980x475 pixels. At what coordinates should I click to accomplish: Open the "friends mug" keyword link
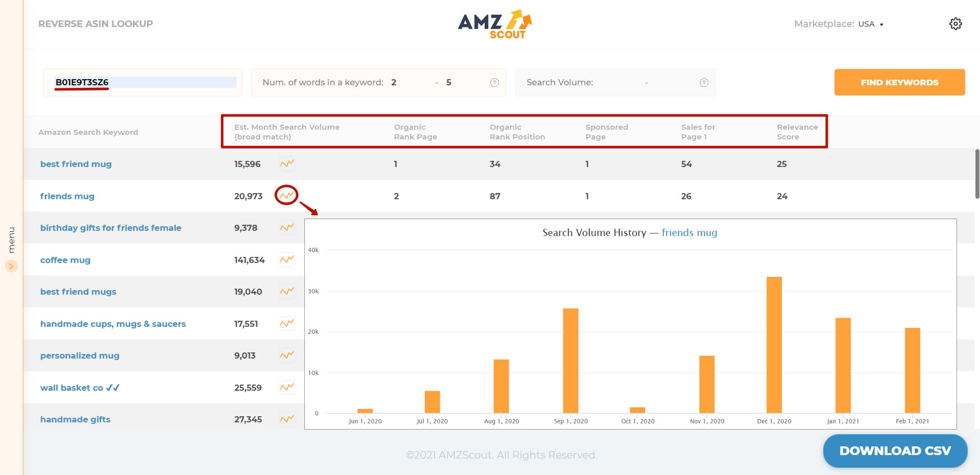[x=67, y=196]
